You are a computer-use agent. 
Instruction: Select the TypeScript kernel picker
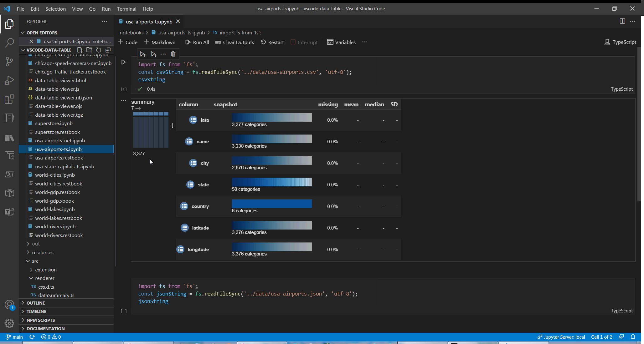click(x=620, y=42)
